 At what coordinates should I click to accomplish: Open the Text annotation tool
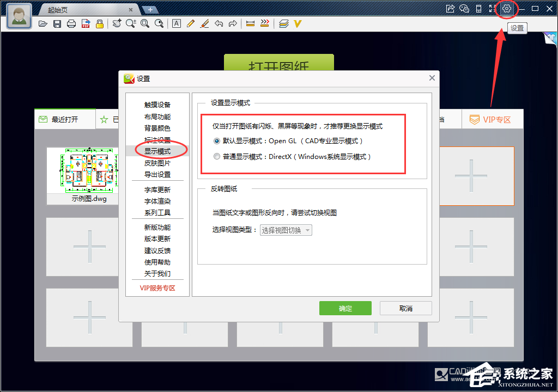pyautogui.click(x=177, y=23)
